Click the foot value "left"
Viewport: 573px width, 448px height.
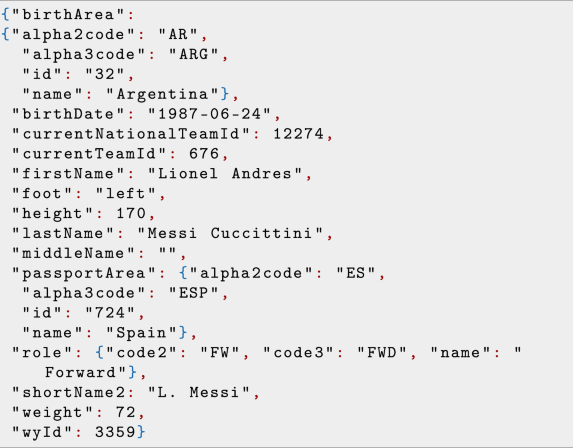tap(126, 193)
